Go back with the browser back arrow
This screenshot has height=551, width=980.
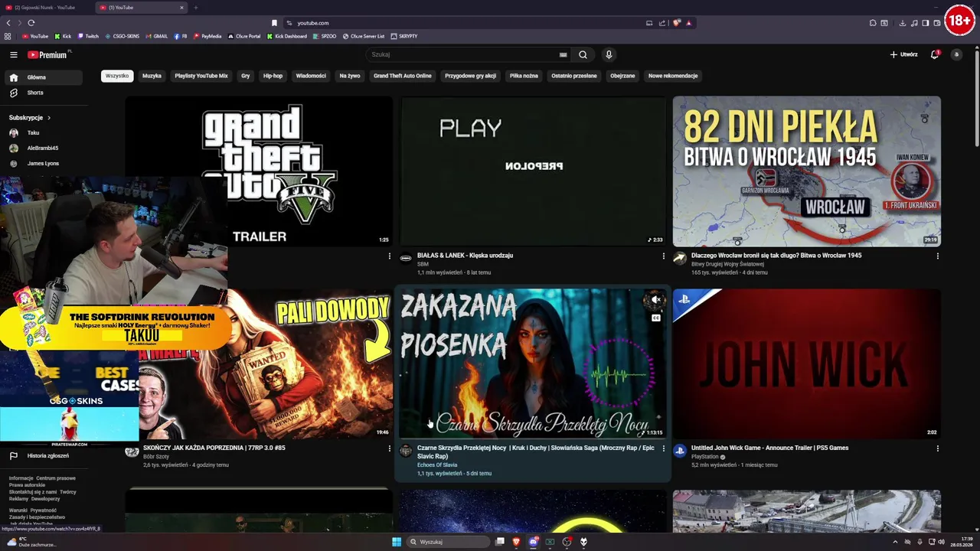click(x=8, y=23)
